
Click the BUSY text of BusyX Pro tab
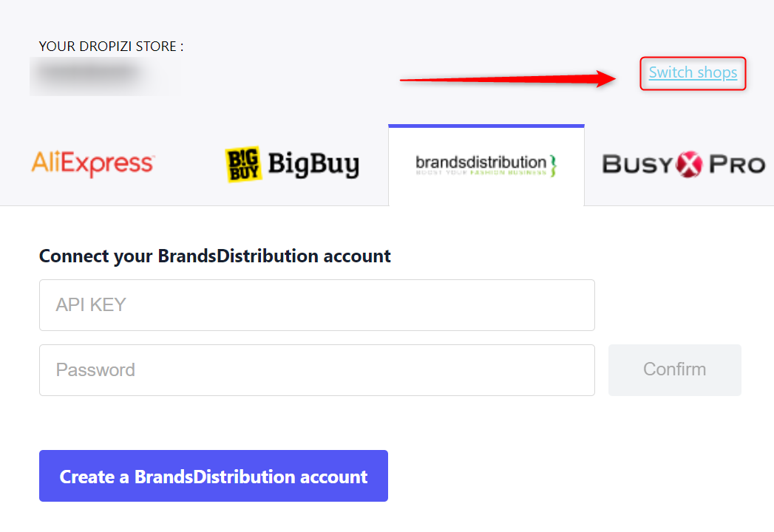638,164
